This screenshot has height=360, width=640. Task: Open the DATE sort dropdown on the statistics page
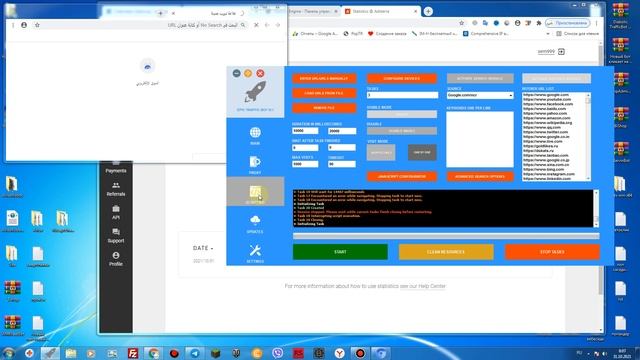203,248
